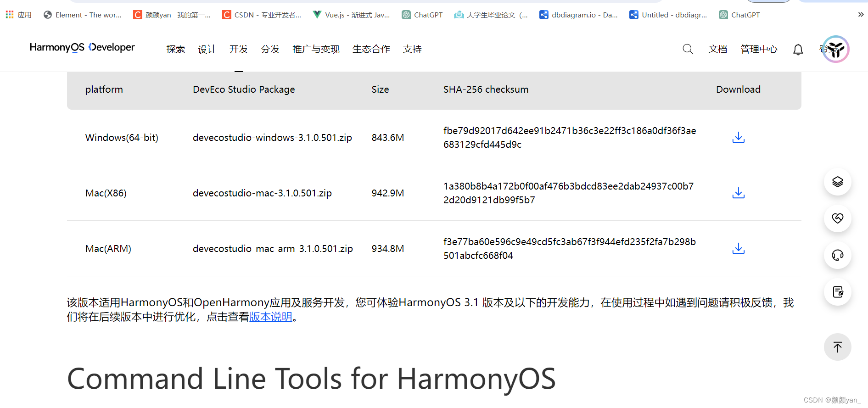Click the Windows checksum starting fbe79d92
This screenshot has height=408, width=868.
point(570,138)
